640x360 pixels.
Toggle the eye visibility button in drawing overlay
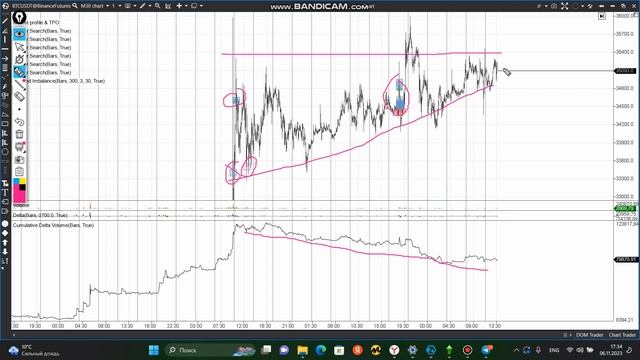pyautogui.click(x=19, y=34)
